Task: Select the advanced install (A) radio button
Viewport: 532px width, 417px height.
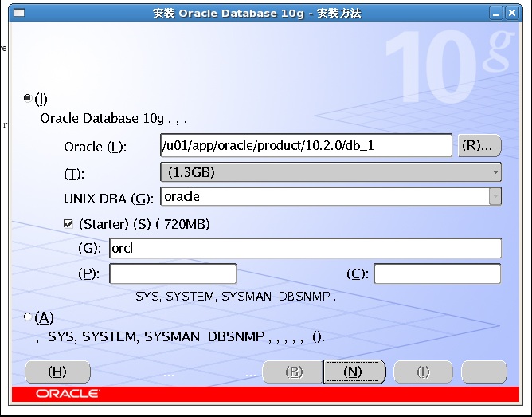Action: coord(28,317)
